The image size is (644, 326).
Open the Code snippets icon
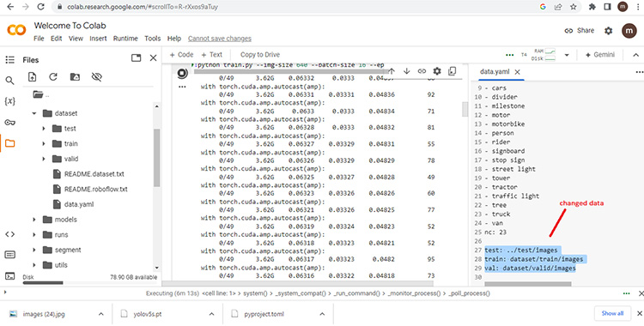tap(9, 234)
